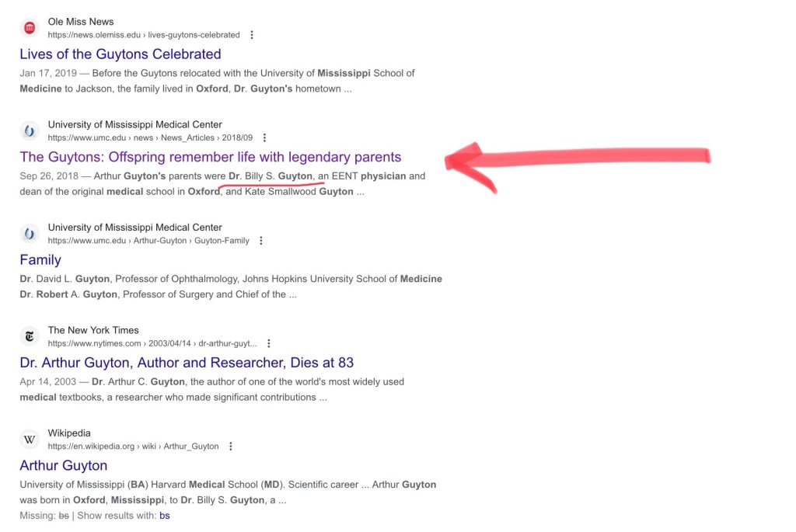
Task: Click the Wikipedia favicon
Action: point(30,440)
